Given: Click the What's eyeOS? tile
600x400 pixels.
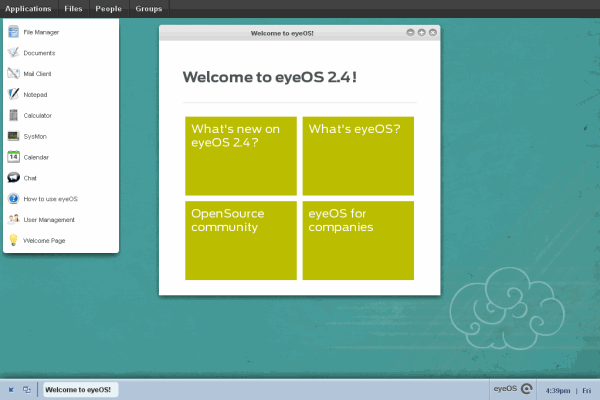Looking at the screenshot, I should click(358, 156).
